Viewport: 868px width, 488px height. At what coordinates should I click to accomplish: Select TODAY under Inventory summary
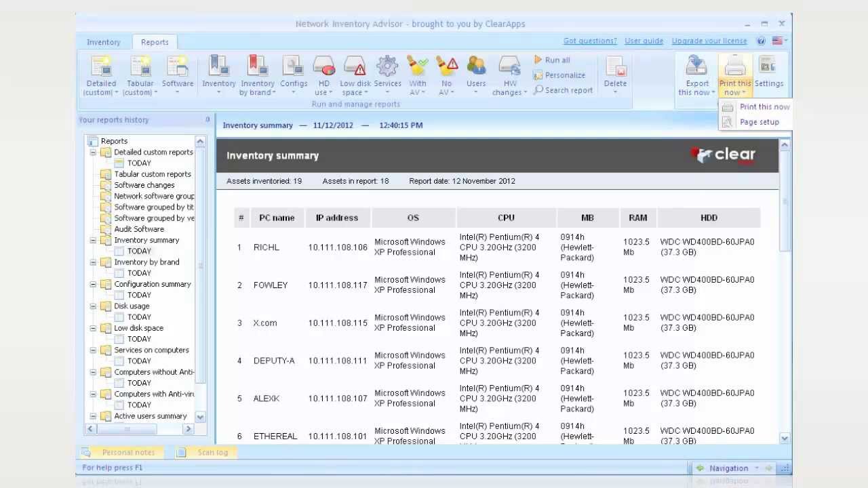point(139,251)
